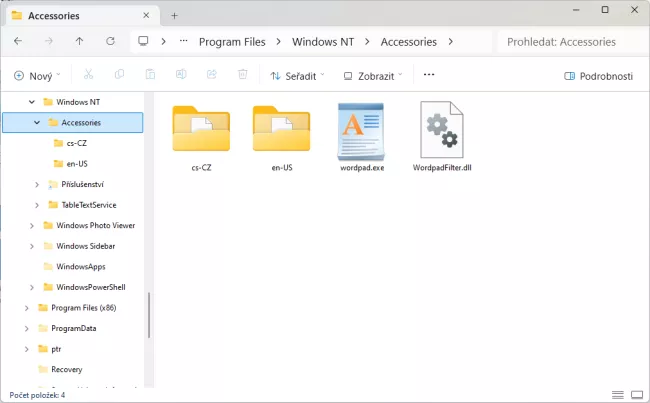Expand the ptr tree node
650x403 pixels.
27,349
